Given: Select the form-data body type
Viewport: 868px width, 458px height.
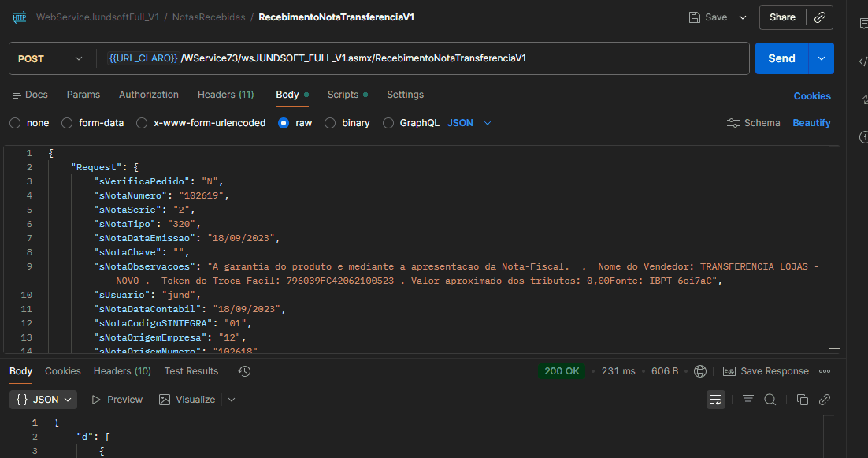Looking at the screenshot, I should pyautogui.click(x=67, y=123).
